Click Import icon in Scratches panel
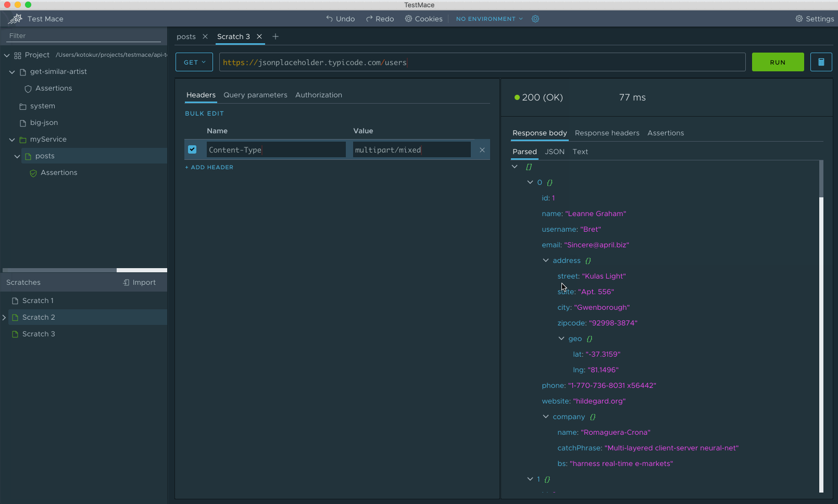 click(x=126, y=282)
